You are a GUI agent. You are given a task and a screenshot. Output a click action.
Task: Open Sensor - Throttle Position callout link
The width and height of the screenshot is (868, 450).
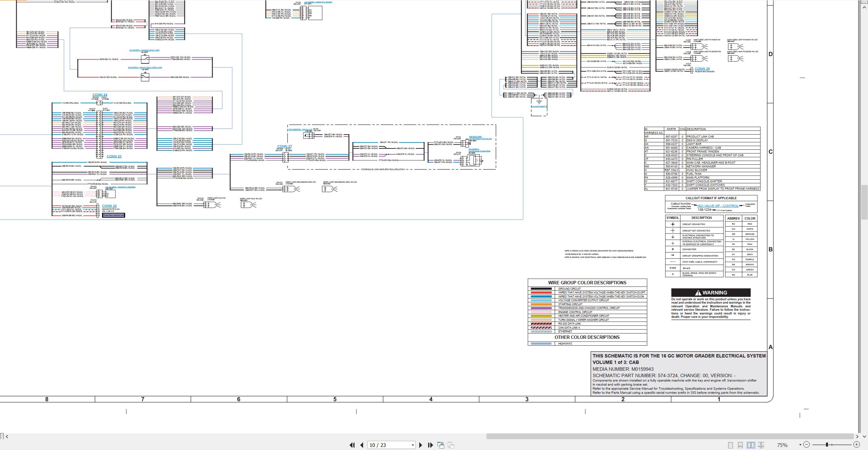(x=120, y=187)
